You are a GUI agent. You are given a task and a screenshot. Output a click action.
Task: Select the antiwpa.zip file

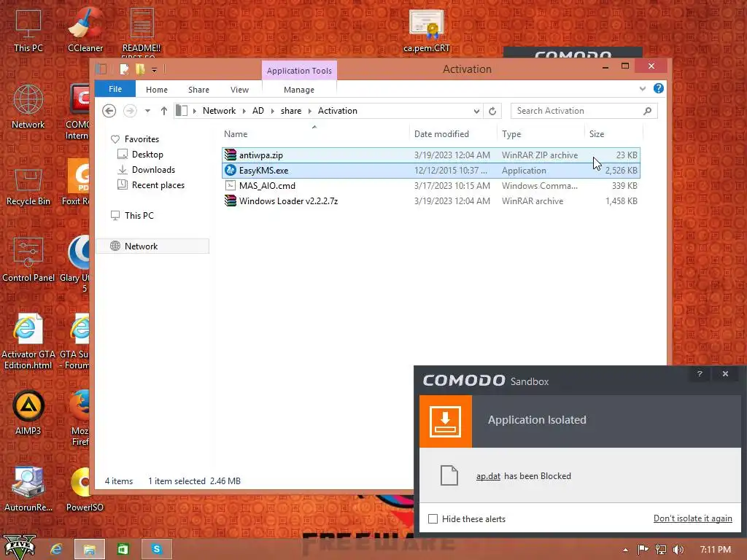pos(430,155)
